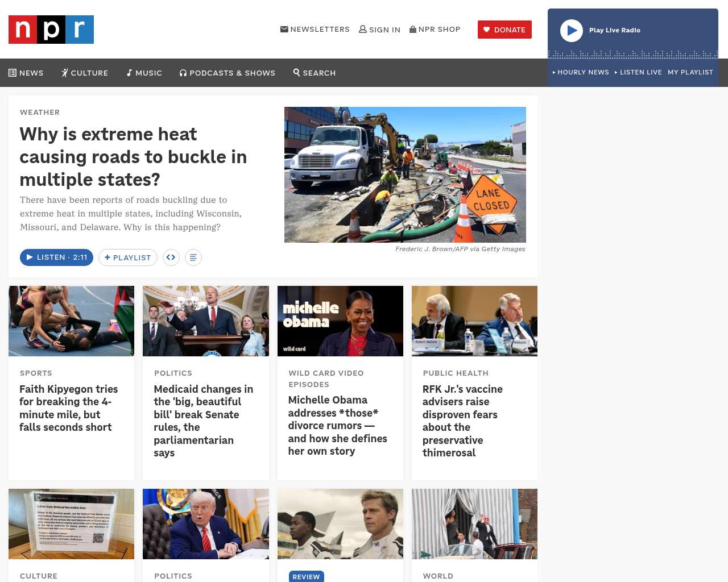728x582 pixels.
Task: Open RFK Jr.'s vaccine advisers headline
Action: 462,421
